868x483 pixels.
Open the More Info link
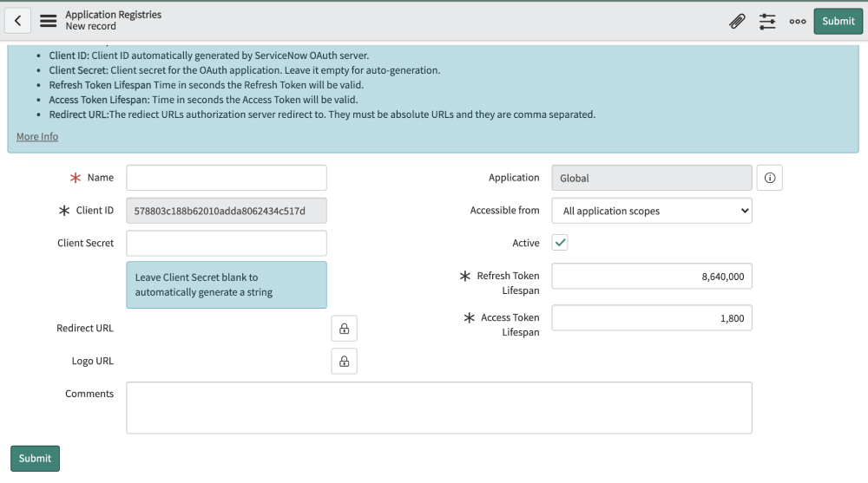(37, 137)
